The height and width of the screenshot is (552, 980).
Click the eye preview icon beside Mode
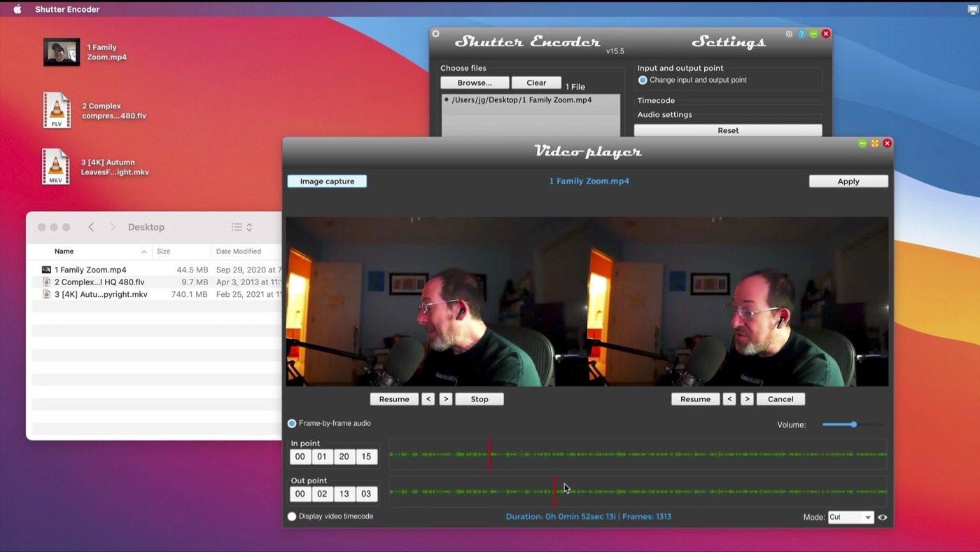[x=882, y=518]
